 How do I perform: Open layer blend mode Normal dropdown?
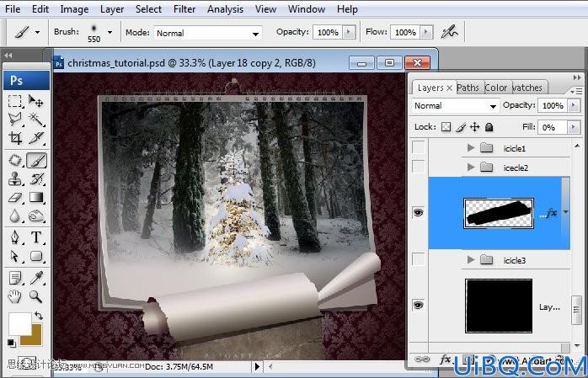click(455, 106)
